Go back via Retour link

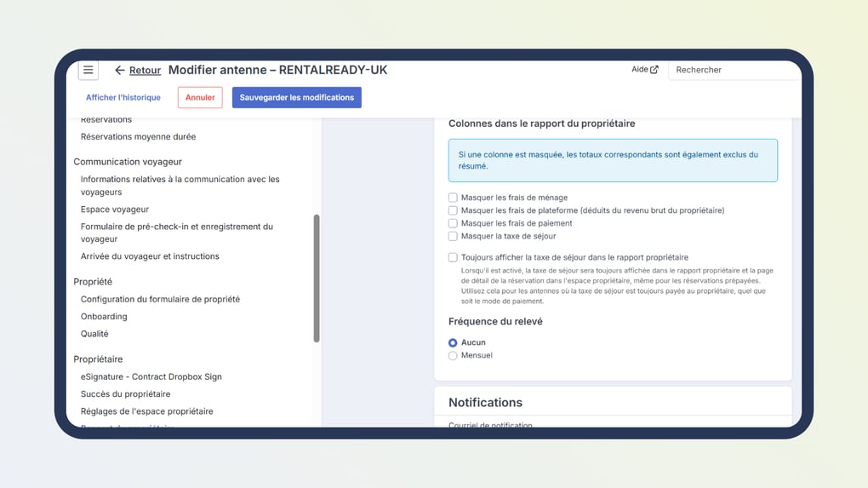[x=145, y=71]
